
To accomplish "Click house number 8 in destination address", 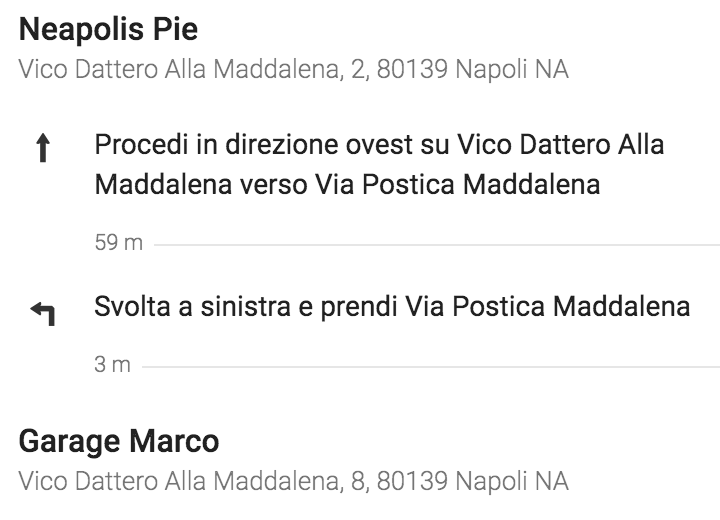I will pyautogui.click(x=359, y=481).
